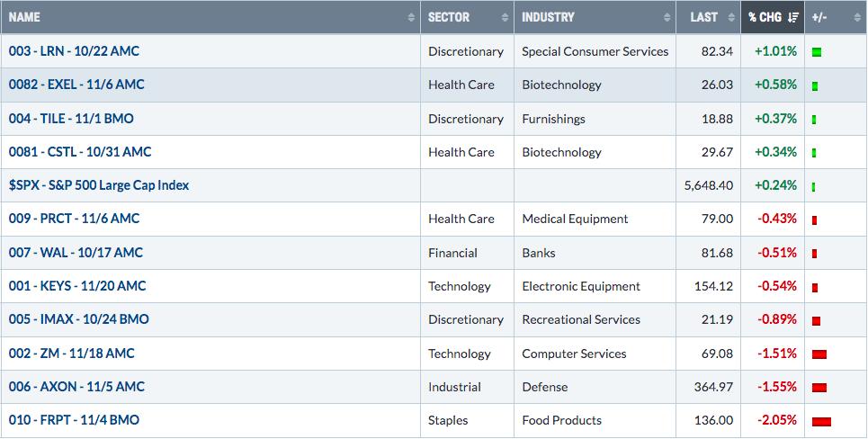Open the 003 - LRN - 10/22 AMC link
This screenshot has width=868, height=439.
74,51
